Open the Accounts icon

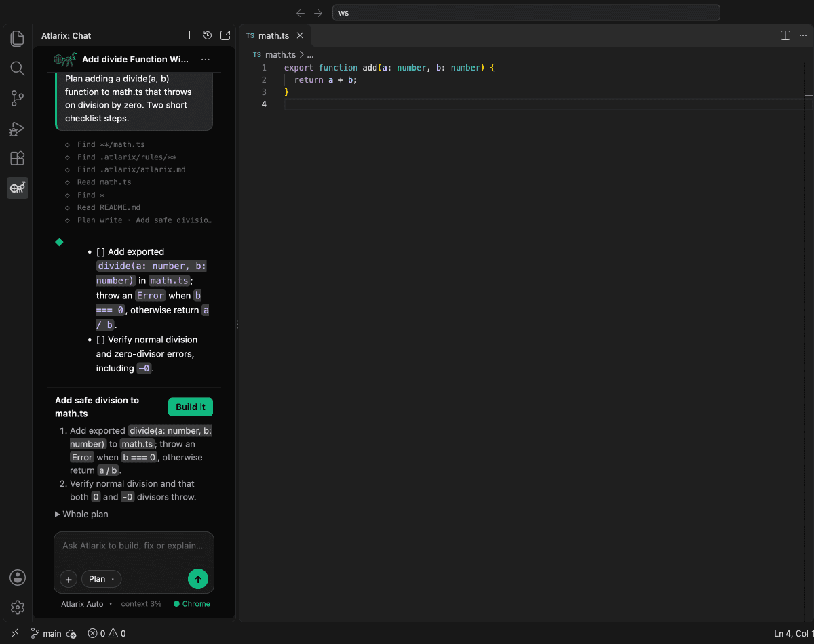pos(18,578)
